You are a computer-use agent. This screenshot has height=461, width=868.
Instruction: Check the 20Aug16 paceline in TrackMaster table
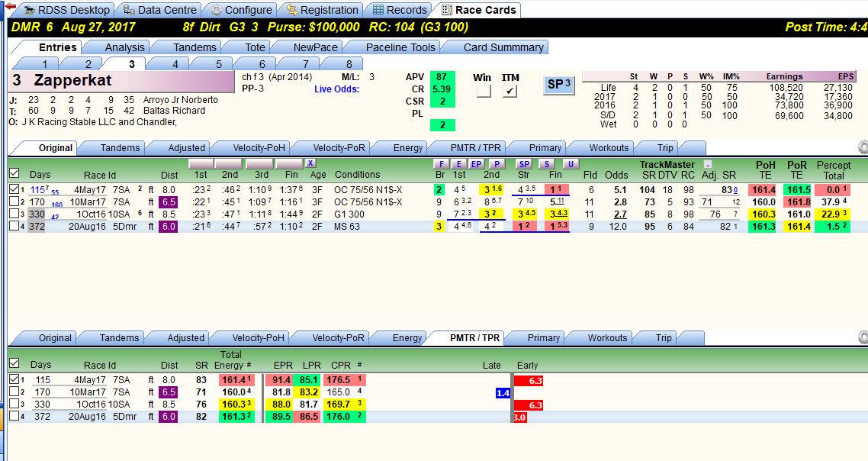14,226
